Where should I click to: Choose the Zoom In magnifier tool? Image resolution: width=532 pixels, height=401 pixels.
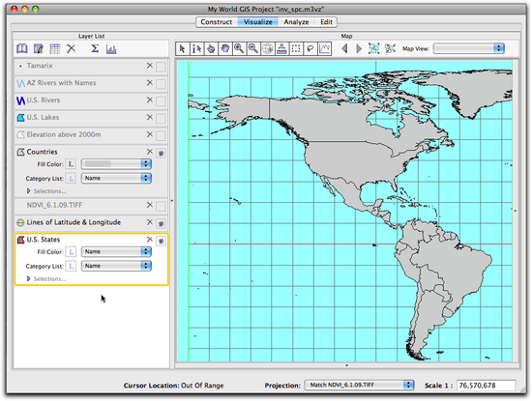coord(239,49)
